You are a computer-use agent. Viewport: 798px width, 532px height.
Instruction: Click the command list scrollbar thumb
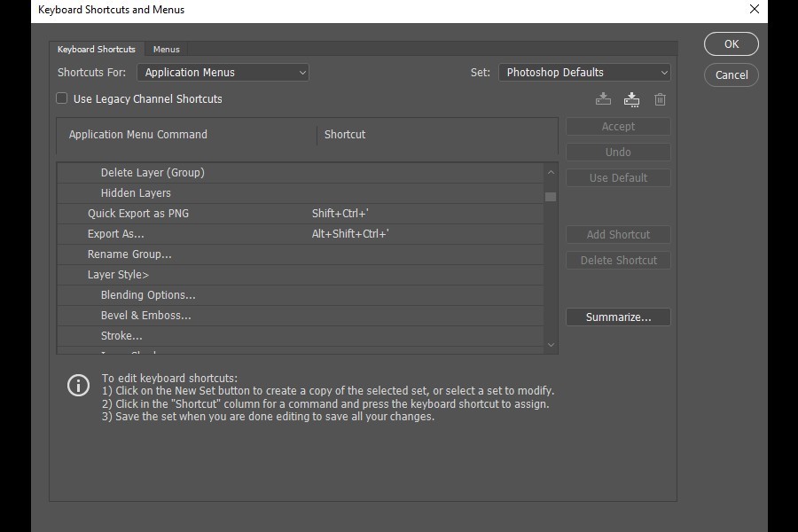click(551, 197)
